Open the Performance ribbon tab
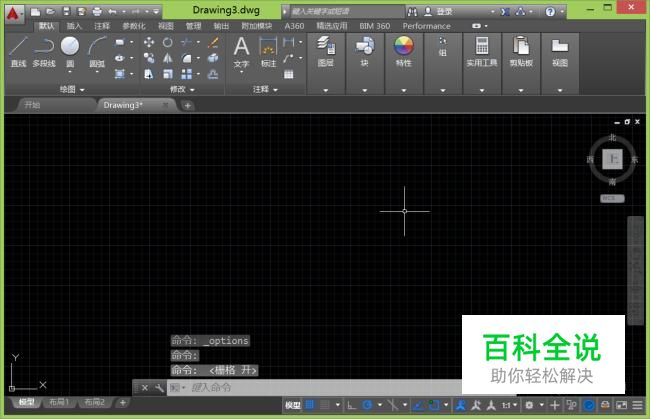Screen dimensions: 650x419 [x=427, y=26]
